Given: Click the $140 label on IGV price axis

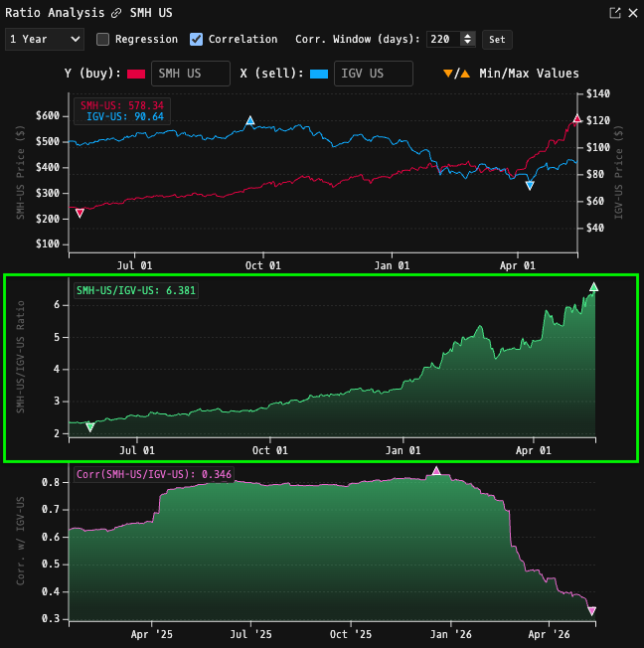Looking at the screenshot, I should click(598, 93).
